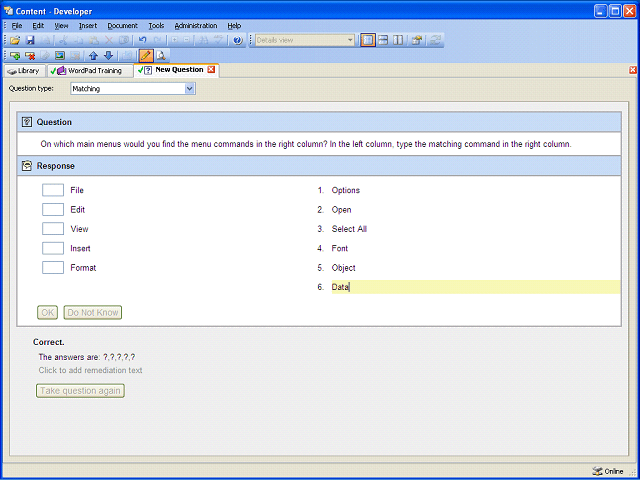
Task: Click the grayed Cut scissors icon
Action: click(x=62, y=40)
